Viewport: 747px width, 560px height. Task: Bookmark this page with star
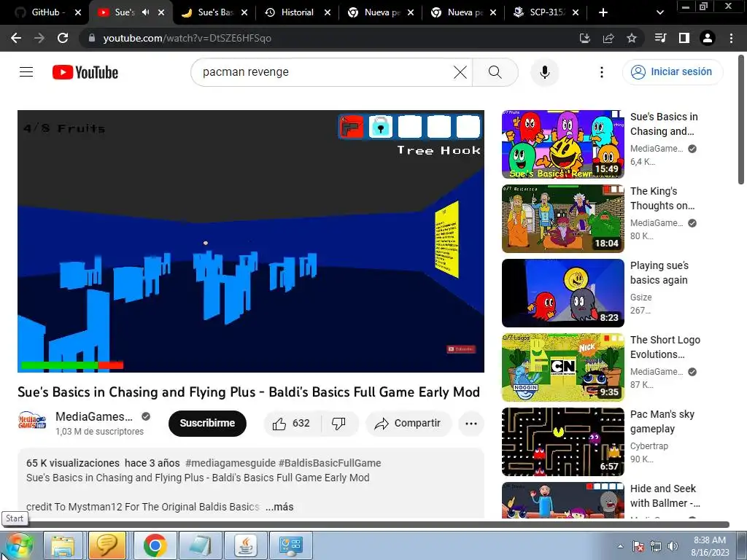pos(632,38)
